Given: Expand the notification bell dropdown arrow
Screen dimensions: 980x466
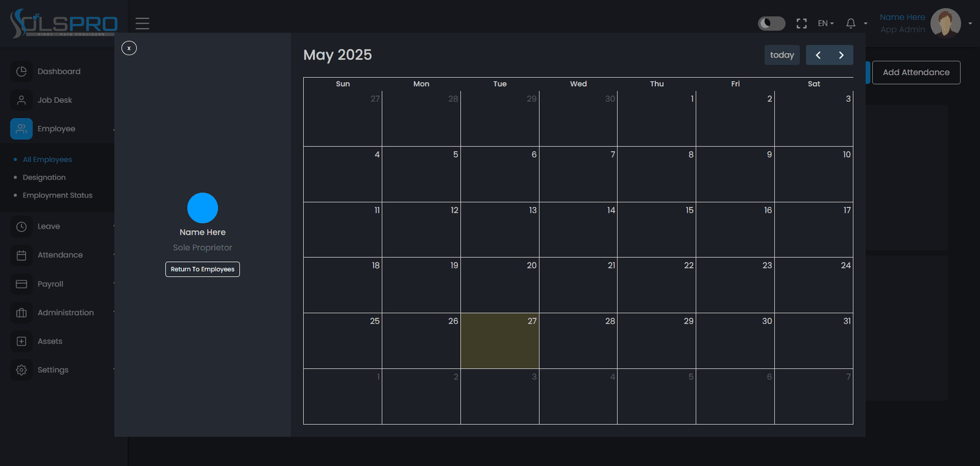Looking at the screenshot, I should [x=865, y=23].
